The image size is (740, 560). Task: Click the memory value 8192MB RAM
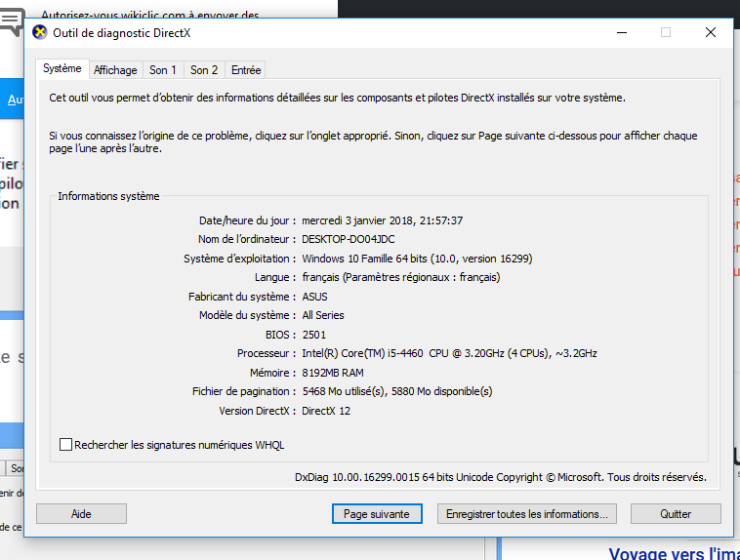(x=333, y=373)
